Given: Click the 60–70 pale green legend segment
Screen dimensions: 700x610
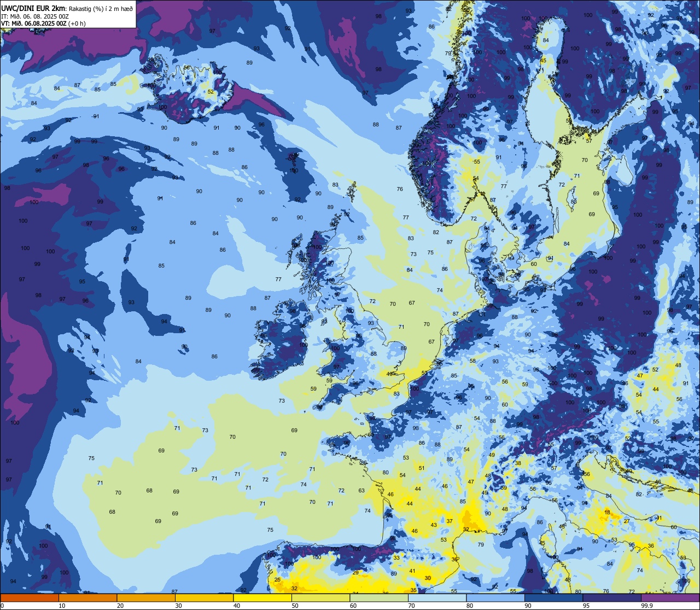Looking at the screenshot, I should coord(378,597).
